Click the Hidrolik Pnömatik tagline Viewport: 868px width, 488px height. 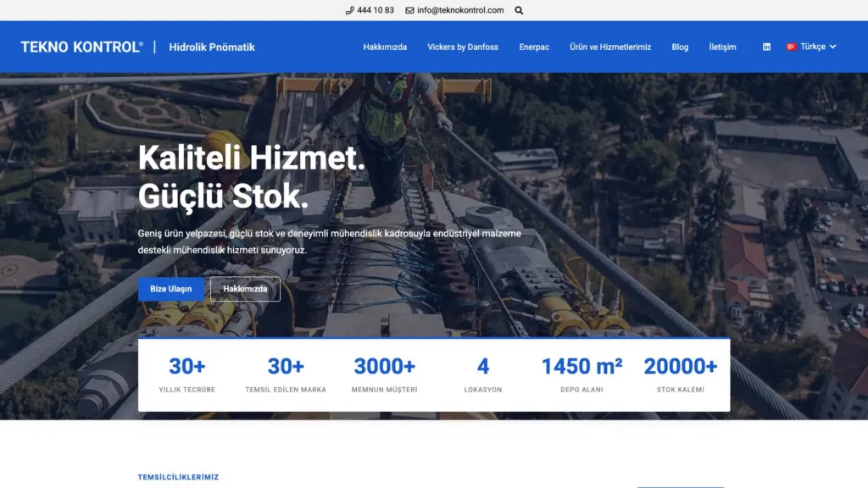[x=211, y=47]
